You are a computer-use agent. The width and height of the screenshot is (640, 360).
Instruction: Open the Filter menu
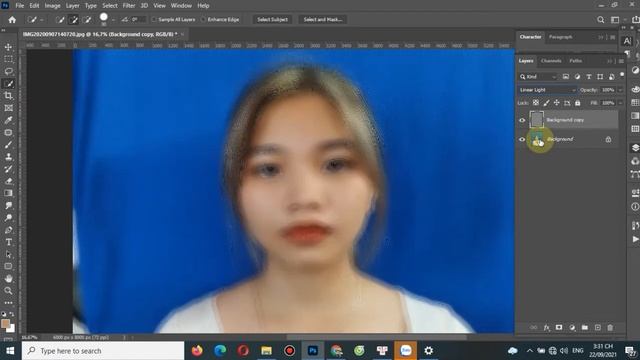129,6
